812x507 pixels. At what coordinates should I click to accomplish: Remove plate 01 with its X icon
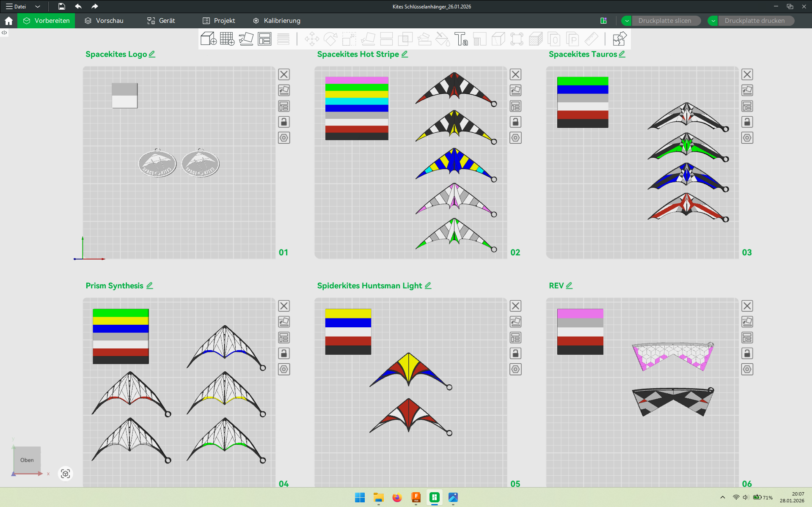click(284, 74)
